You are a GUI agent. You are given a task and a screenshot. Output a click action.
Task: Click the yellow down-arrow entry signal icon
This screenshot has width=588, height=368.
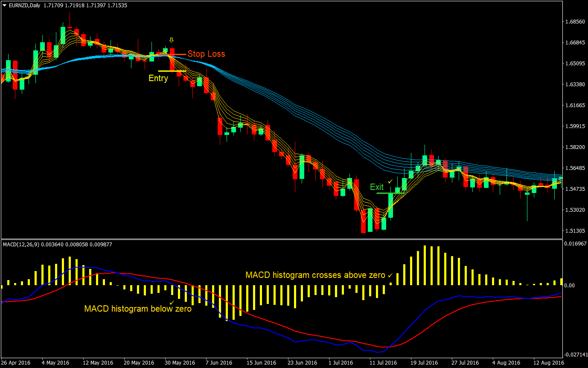coord(171,39)
